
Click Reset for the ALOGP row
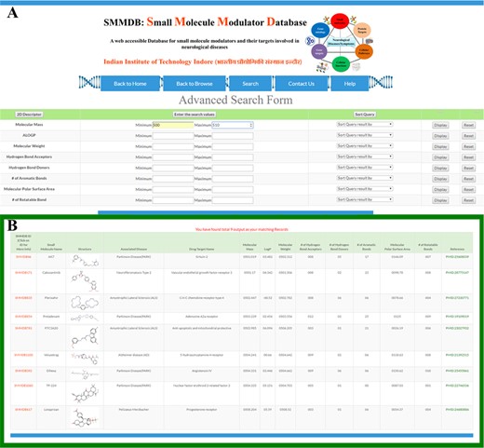pyautogui.click(x=468, y=136)
